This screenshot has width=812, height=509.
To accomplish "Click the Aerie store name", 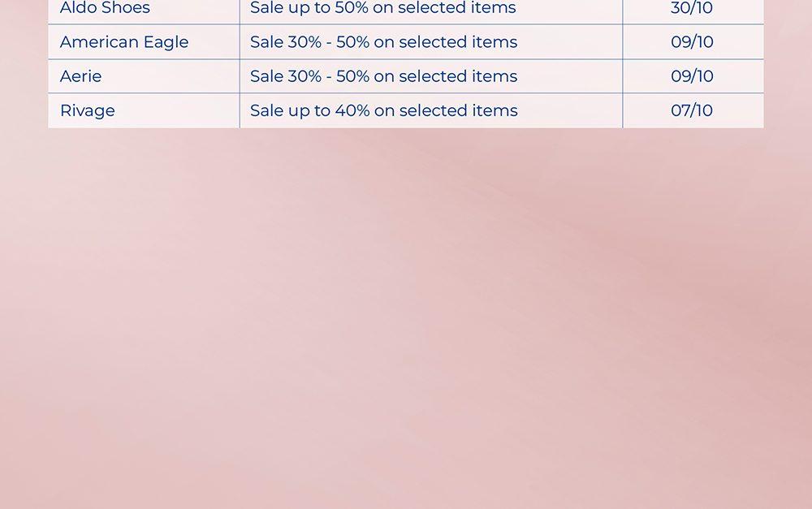I will [81, 76].
